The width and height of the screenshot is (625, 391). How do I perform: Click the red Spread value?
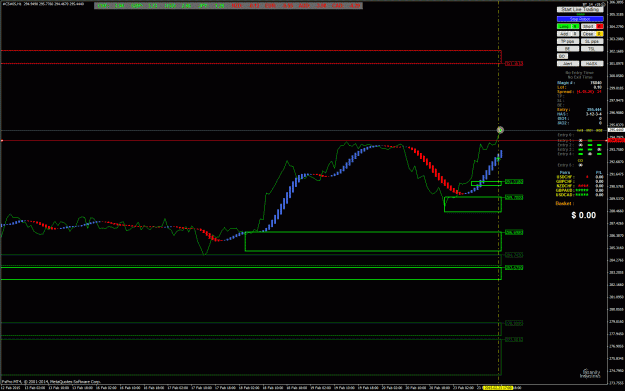coord(589,92)
